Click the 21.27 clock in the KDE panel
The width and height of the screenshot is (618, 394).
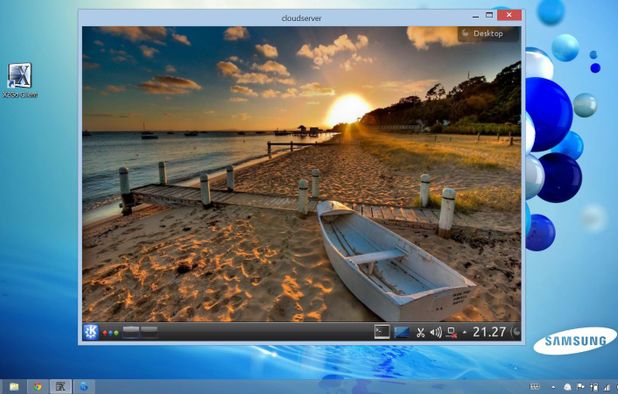point(489,332)
